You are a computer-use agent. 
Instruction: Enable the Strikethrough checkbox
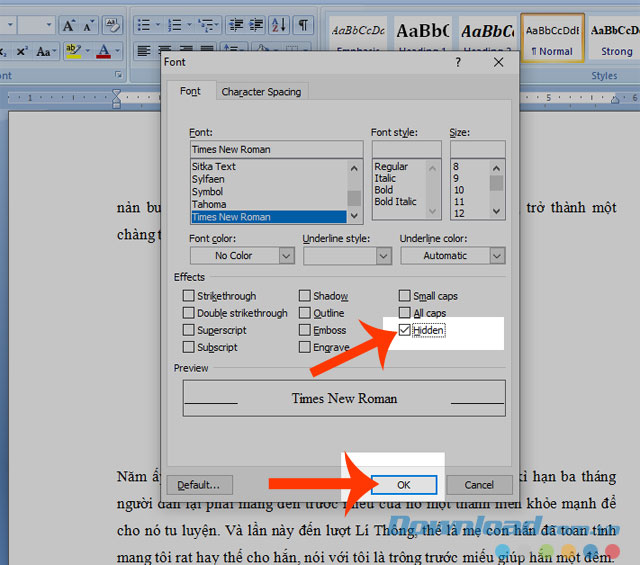(x=189, y=296)
